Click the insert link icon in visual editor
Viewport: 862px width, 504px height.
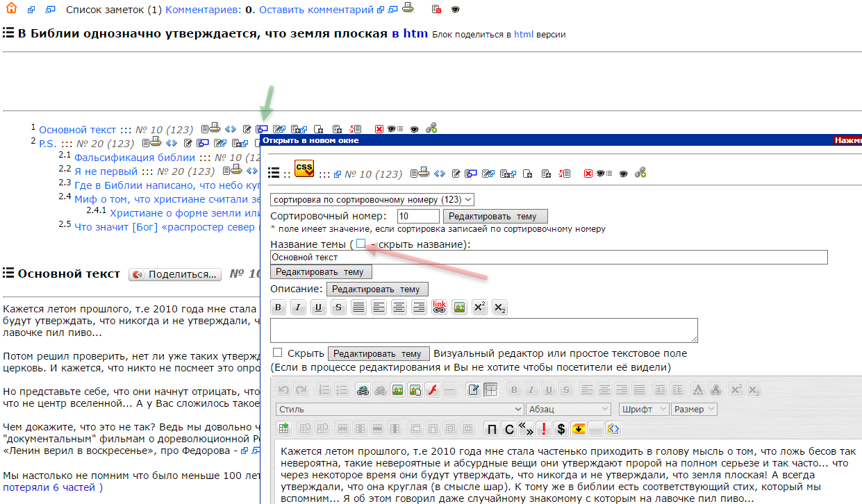click(363, 390)
